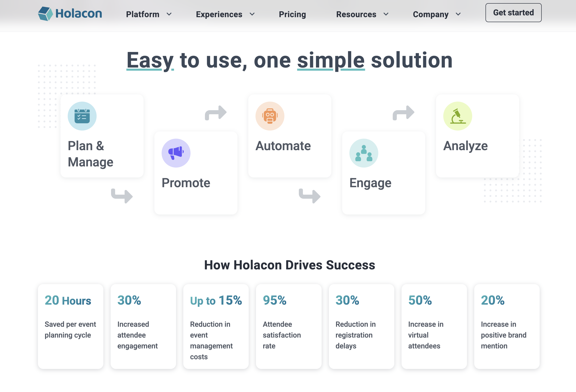Select the Plan & Manage card title

[91, 154]
